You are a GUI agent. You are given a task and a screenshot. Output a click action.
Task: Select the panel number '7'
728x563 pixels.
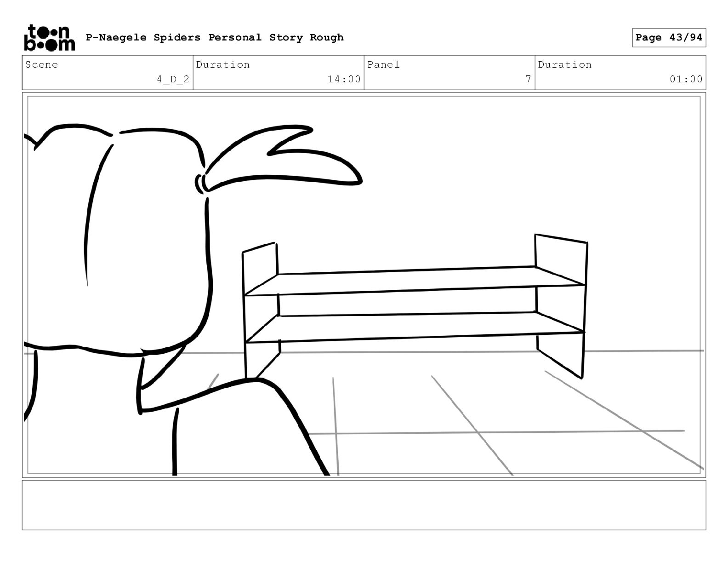tap(529, 79)
